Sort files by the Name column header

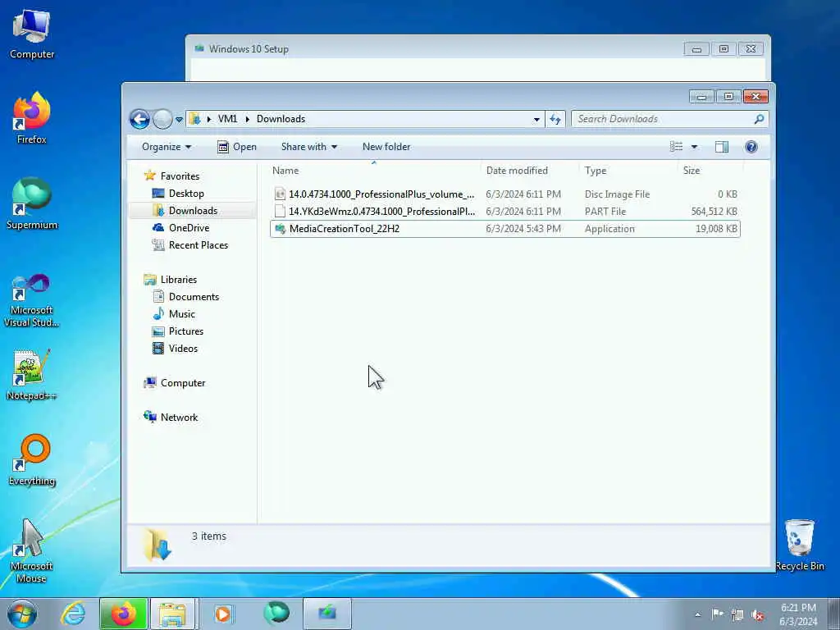point(374,171)
